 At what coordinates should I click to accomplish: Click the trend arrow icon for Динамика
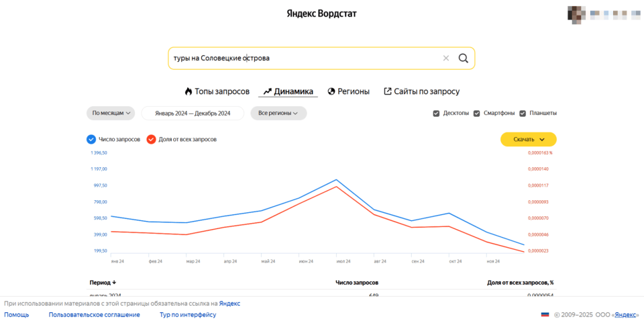click(267, 91)
